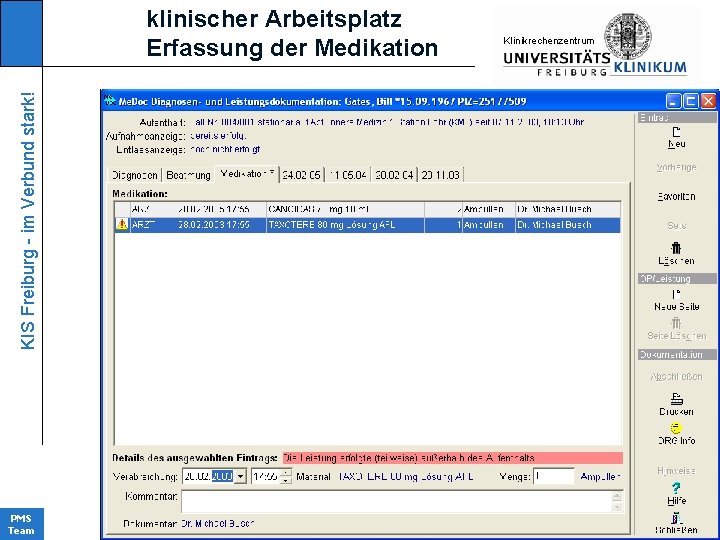
Task: Click Dr. Michael Busch in TAXOTERE row
Action: (x=554, y=225)
